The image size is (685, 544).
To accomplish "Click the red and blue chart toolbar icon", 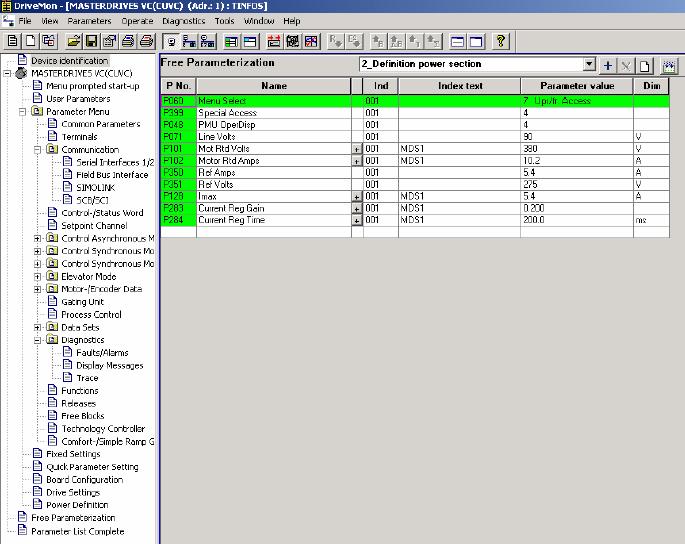I will pos(311,42).
